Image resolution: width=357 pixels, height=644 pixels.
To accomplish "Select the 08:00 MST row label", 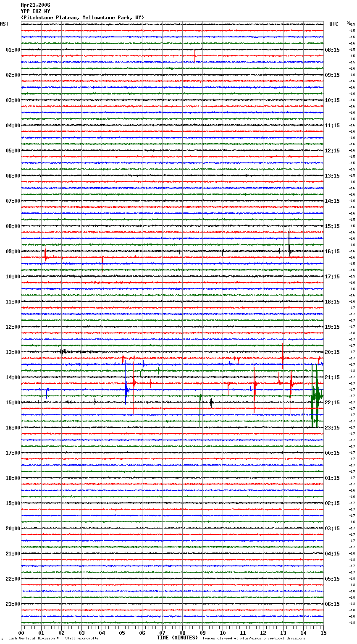I will 13,226.
